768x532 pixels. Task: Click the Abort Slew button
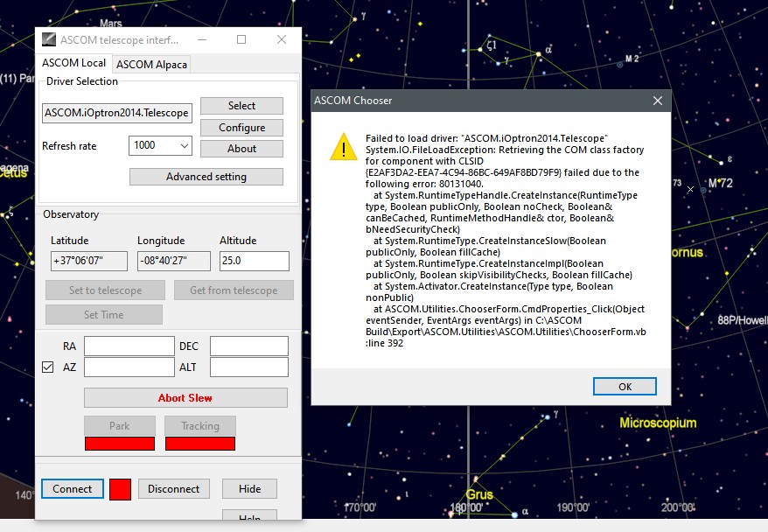tap(185, 398)
